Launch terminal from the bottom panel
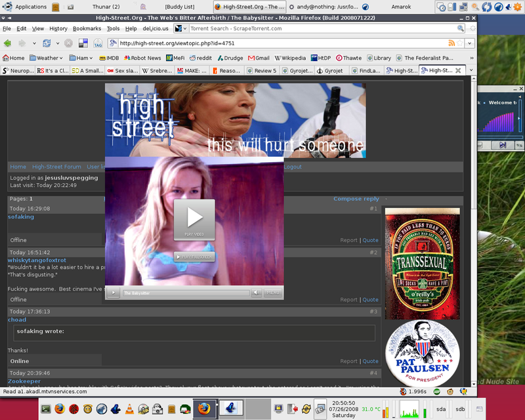 coord(46,409)
